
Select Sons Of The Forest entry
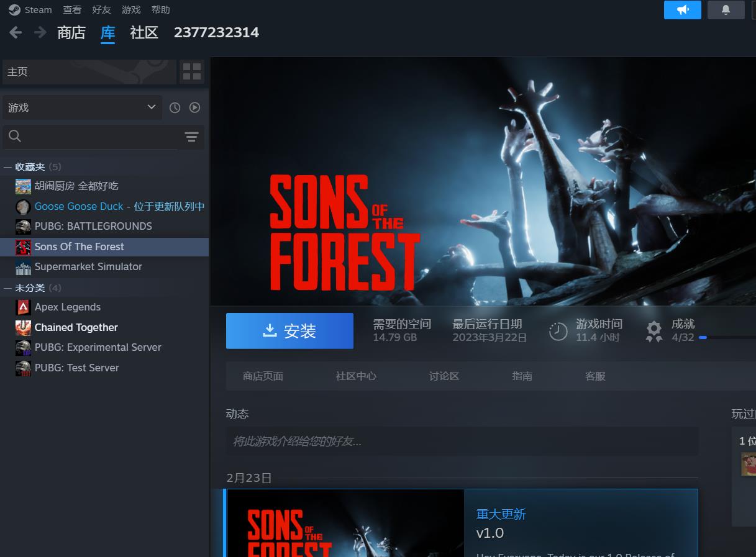[x=104, y=247]
